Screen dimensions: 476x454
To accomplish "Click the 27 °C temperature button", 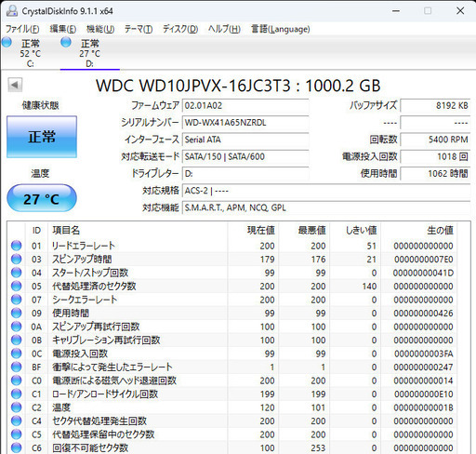I will pyautogui.click(x=42, y=198).
